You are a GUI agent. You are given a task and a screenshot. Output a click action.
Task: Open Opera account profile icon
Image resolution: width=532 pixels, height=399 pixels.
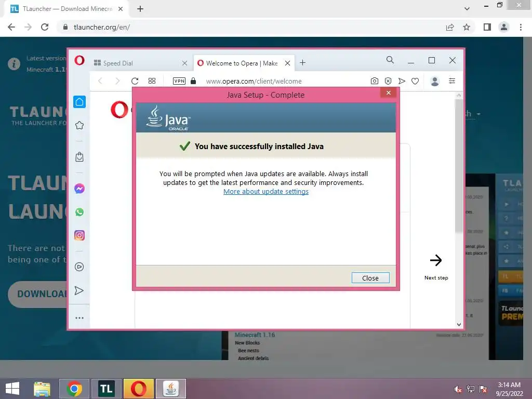tap(435, 81)
